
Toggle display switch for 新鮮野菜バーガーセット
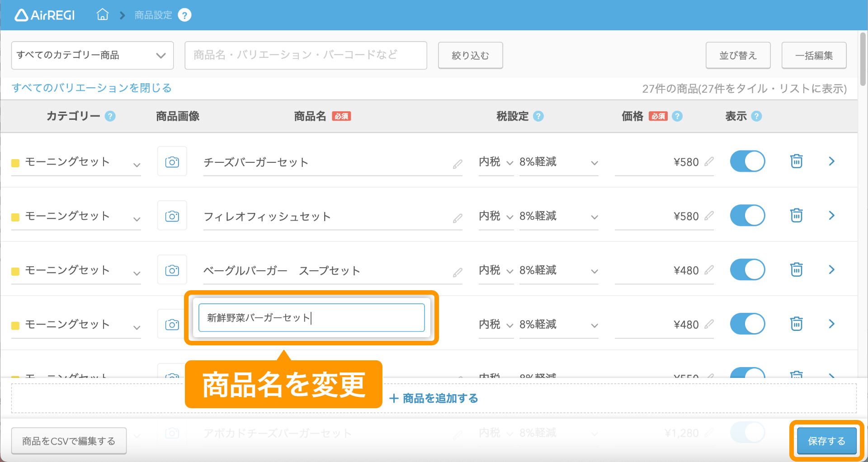747,324
